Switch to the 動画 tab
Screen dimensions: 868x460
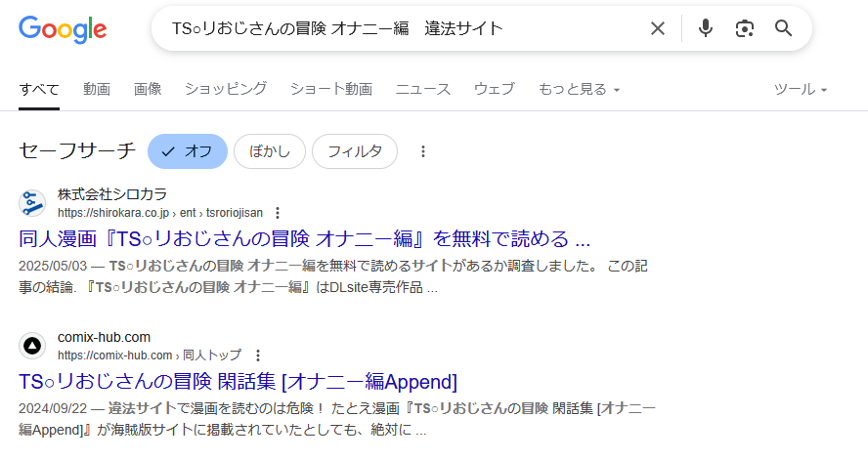click(x=97, y=89)
